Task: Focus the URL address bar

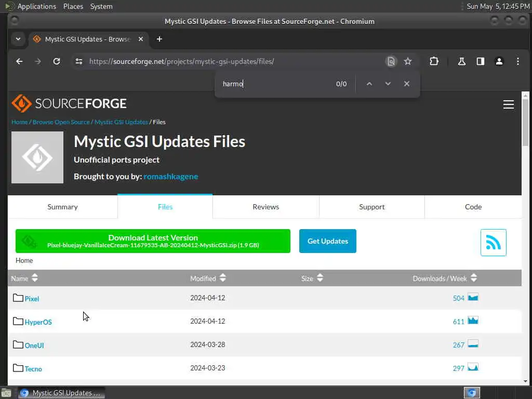Action: coord(234,61)
